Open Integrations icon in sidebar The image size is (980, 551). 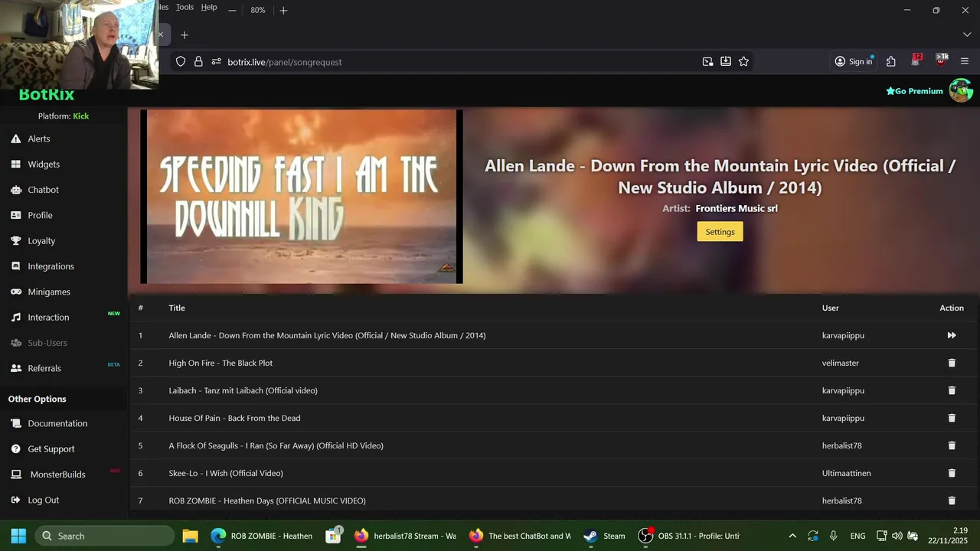click(15, 266)
